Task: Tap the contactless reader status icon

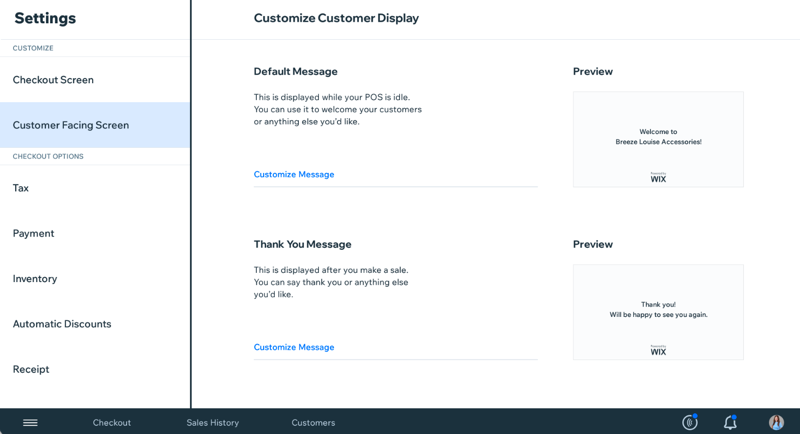Action: [x=690, y=422]
